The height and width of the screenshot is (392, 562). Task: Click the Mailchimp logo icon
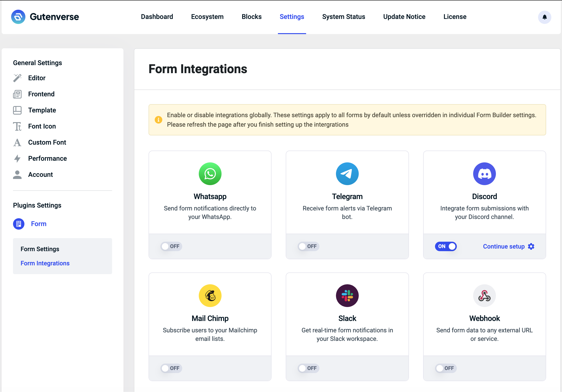210,296
